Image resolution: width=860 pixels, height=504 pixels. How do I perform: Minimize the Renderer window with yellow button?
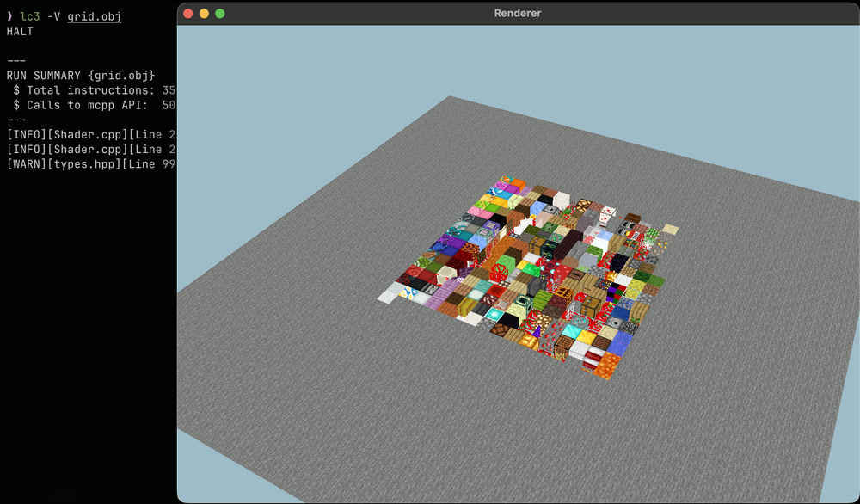[204, 13]
